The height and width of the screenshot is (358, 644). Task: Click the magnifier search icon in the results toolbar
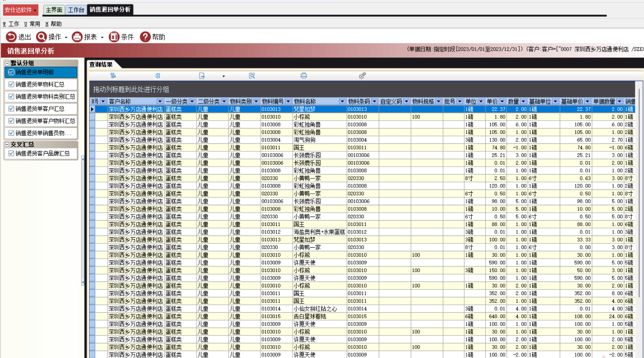pyautogui.click(x=252, y=76)
